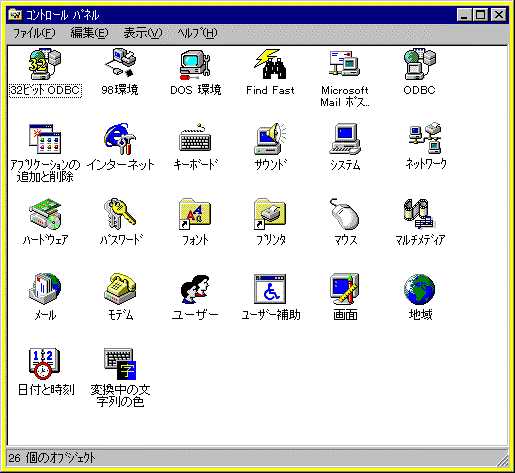Select the マウス mouse icon
The image size is (515, 473).
pos(345,214)
